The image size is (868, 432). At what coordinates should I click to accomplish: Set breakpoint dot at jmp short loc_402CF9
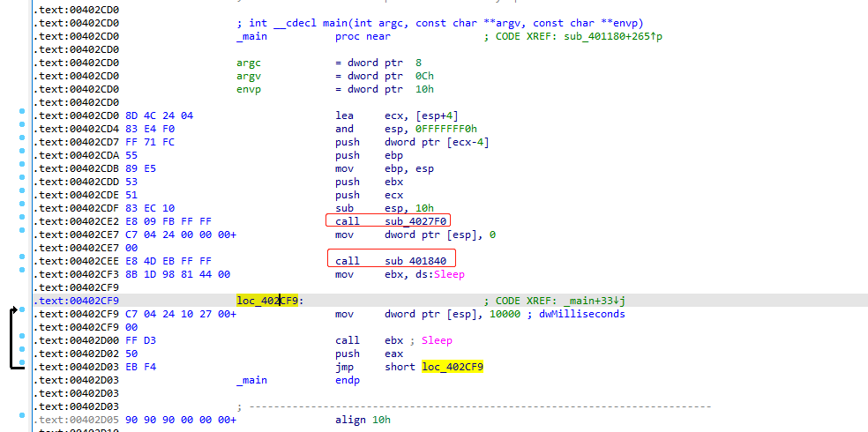(x=22, y=367)
